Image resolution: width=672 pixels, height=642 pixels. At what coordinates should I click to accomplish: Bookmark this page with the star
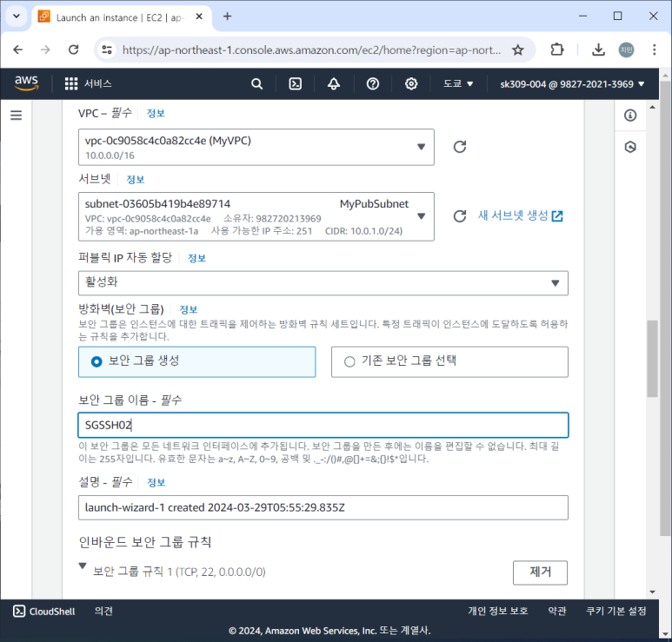518,50
